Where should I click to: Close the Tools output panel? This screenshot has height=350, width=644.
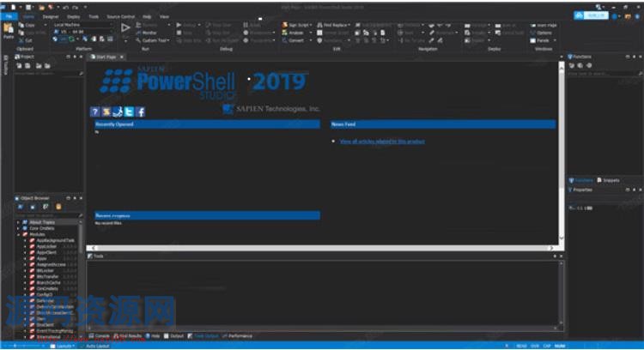click(x=561, y=256)
